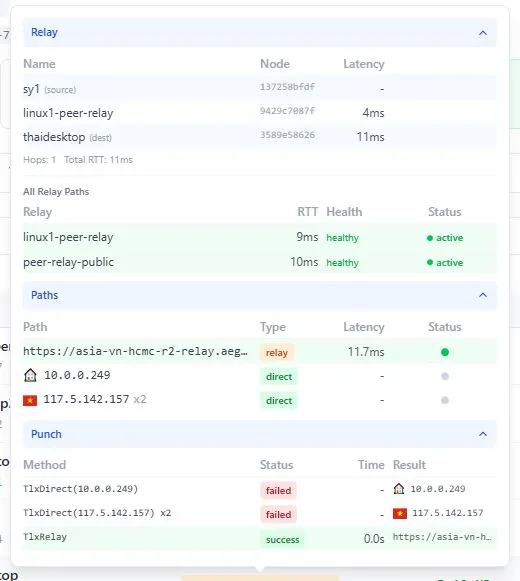Click the orange relay type badge
The image size is (520, 581).
click(x=277, y=352)
